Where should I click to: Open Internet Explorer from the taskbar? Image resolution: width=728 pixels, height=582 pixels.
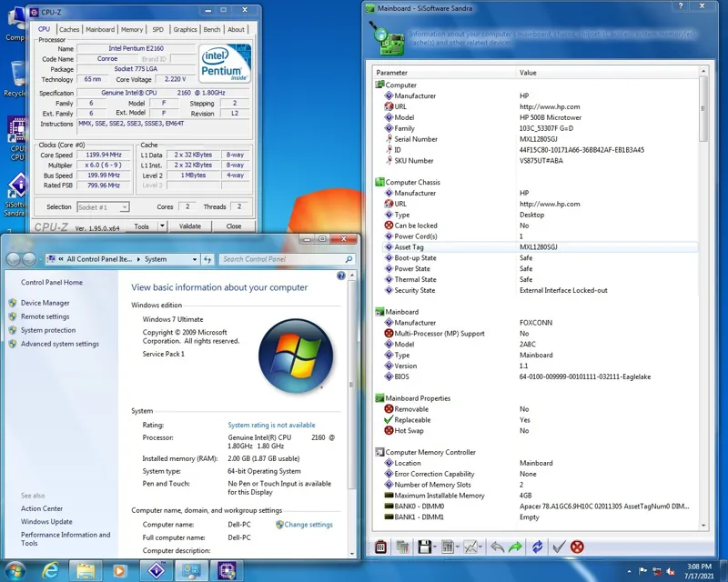(50, 570)
